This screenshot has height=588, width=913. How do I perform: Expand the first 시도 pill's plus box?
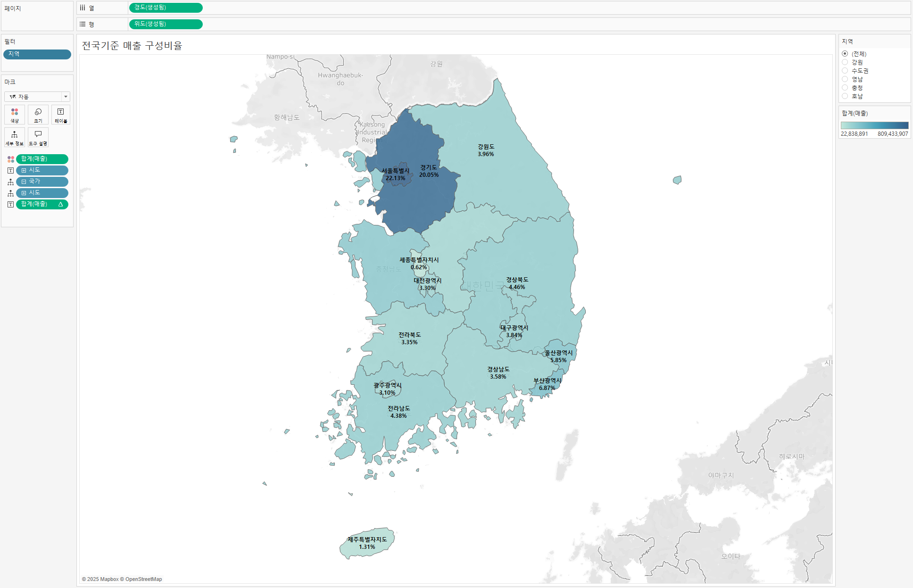[24, 171]
